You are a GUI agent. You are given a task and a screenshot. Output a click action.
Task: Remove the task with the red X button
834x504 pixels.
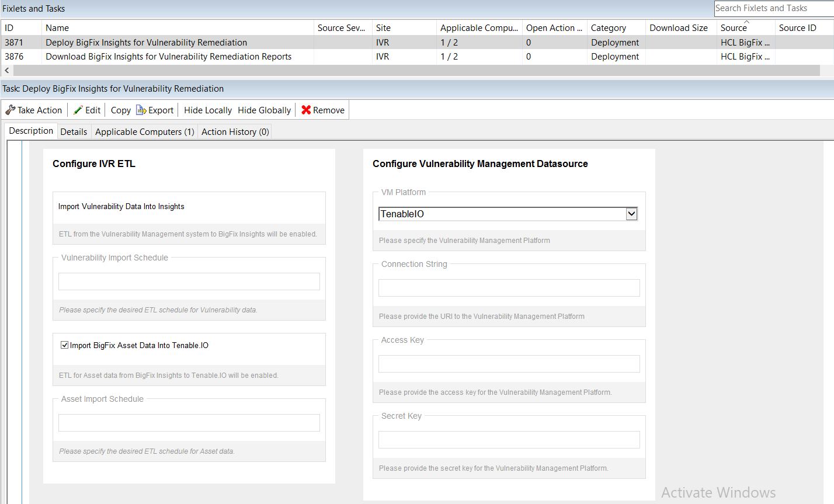click(x=323, y=110)
